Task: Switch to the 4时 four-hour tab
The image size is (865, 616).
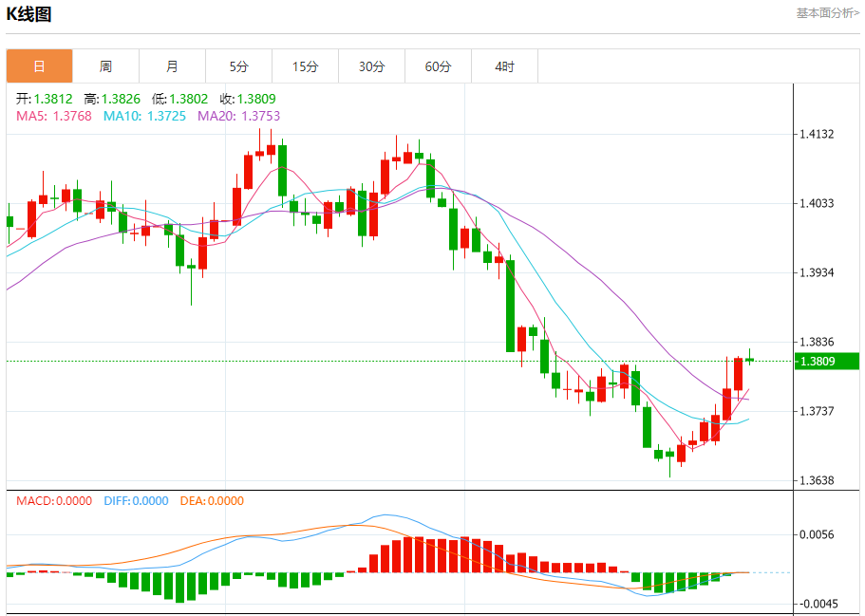Action: point(504,66)
